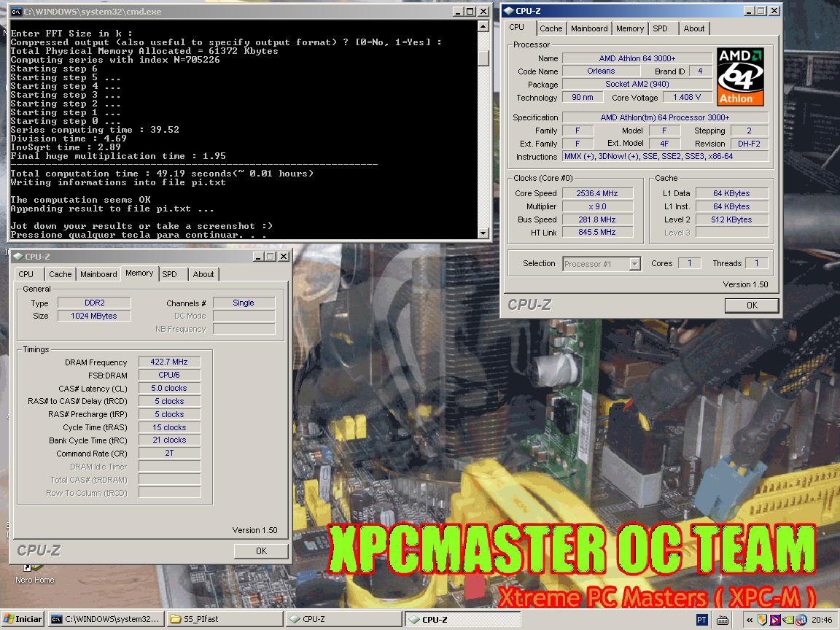Click the Core Speed value 2536.4 MHz
840x630 pixels.
(596, 193)
